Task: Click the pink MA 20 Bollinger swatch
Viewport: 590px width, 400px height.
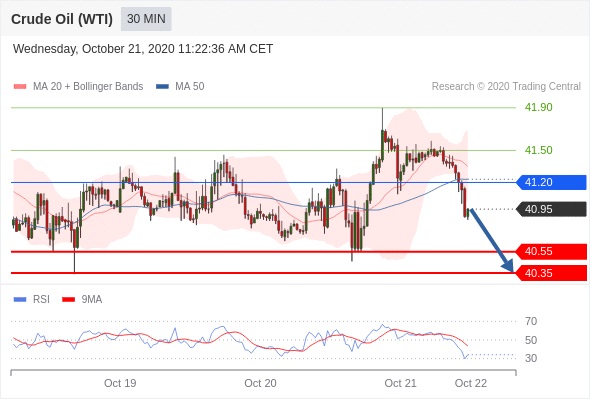Action: (x=20, y=87)
